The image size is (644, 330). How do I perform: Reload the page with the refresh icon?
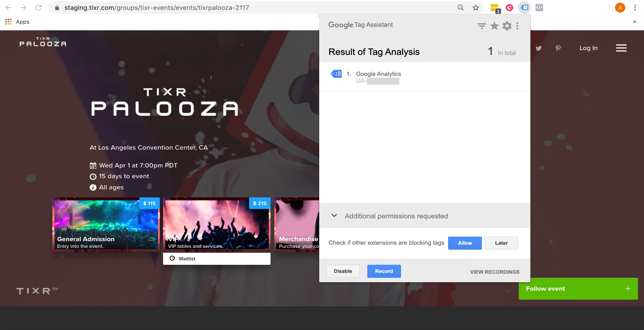pyautogui.click(x=38, y=8)
